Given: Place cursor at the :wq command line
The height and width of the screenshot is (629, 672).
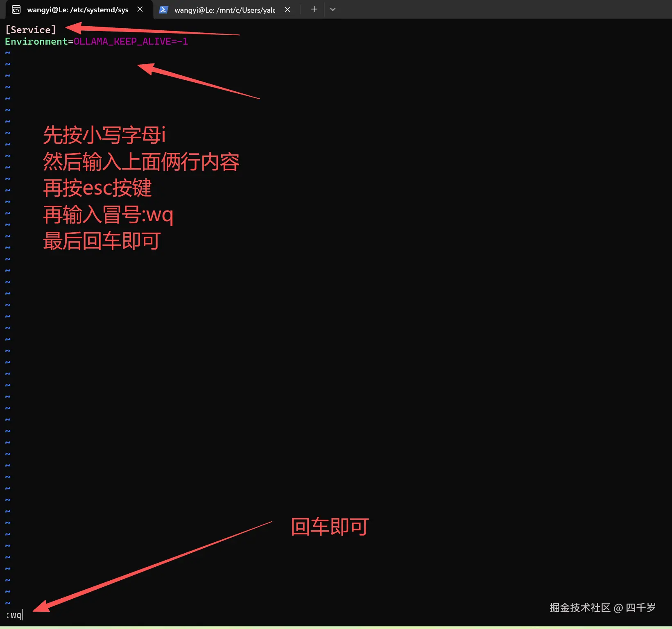Looking at the screenshot, I should pos(14,615).
